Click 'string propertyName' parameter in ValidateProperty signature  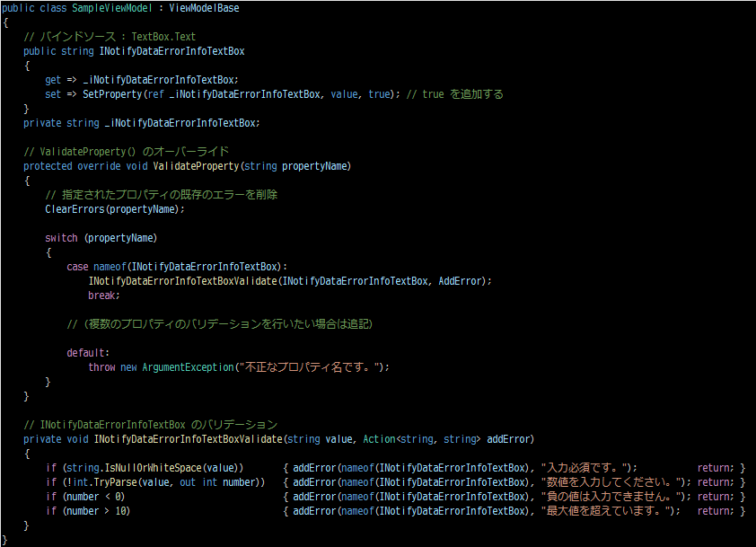[295, 166]
